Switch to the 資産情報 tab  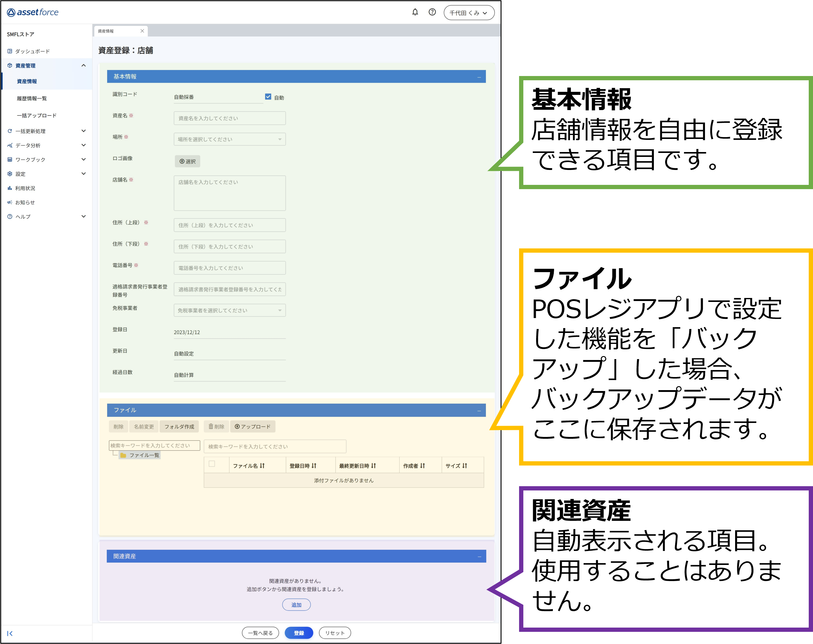coord(106,31)
